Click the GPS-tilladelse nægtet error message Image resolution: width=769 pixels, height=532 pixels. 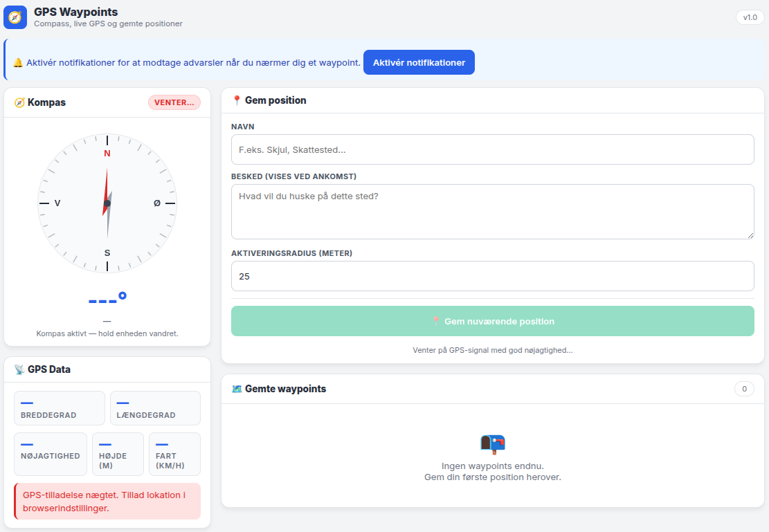pos(107,501)
